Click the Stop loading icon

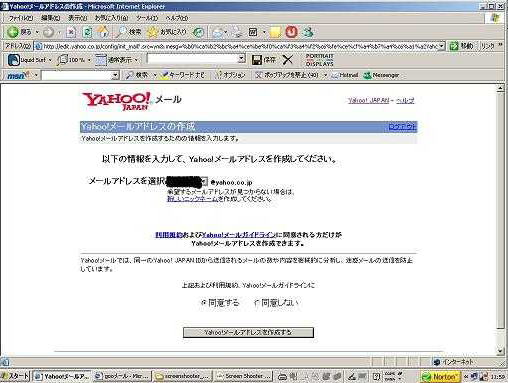tap(71, 32)
